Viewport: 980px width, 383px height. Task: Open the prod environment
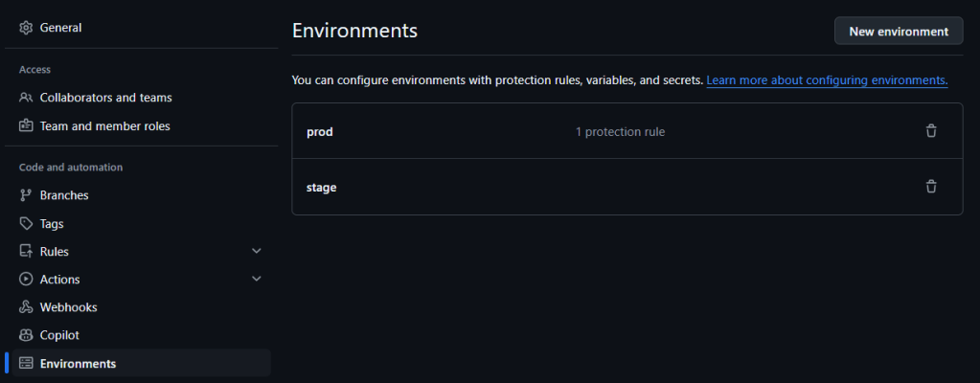pos(320,132)
